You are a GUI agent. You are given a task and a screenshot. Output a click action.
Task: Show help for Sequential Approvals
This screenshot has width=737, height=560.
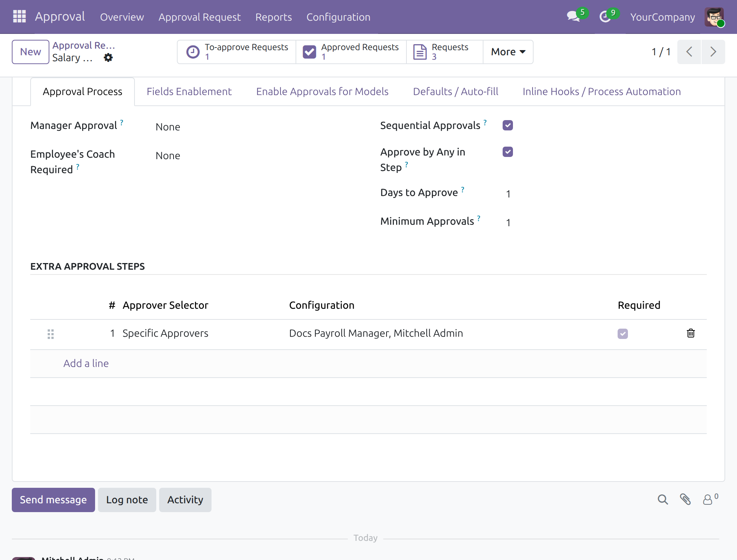click(485, 122)
